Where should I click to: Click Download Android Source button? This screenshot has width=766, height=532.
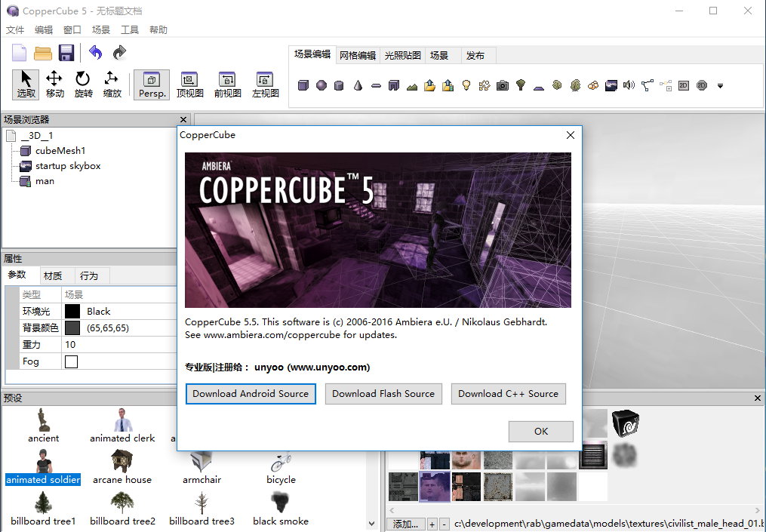pyautogui.click(x=251, y=393)
